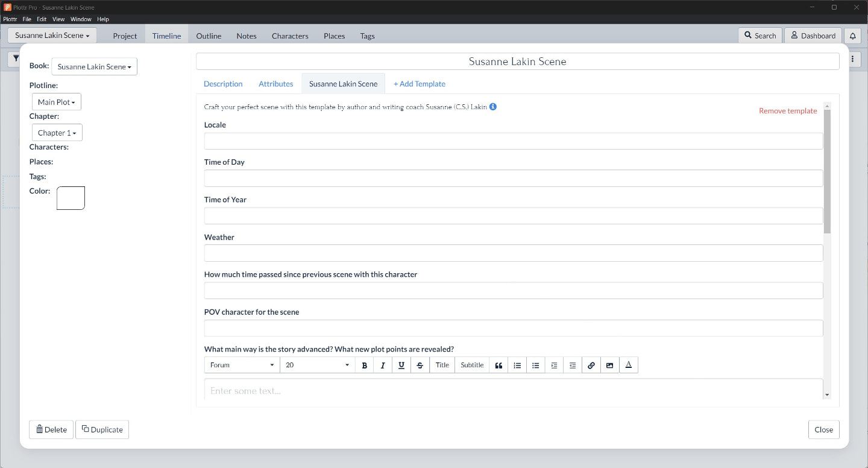Click the Plottr app icon in title bar

7,7
